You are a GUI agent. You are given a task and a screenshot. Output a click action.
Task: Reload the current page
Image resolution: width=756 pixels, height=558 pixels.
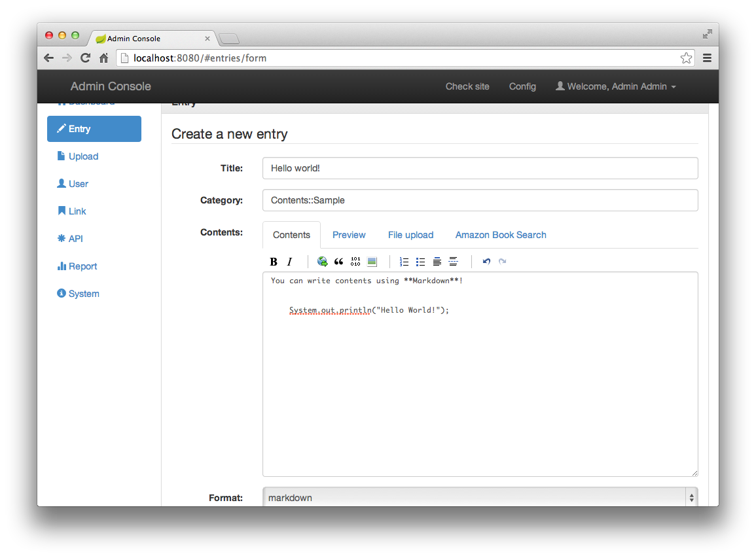tap(85, 58)
